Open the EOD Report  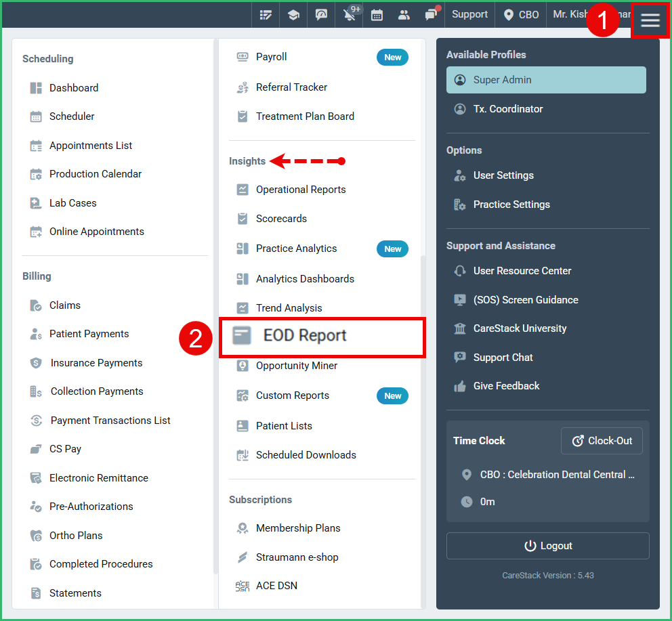pos(322,337)
